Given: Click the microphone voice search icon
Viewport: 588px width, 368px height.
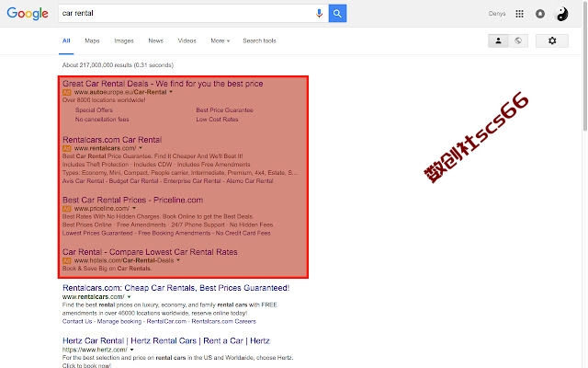Looking at the screenshot, I should pos(319,14).
